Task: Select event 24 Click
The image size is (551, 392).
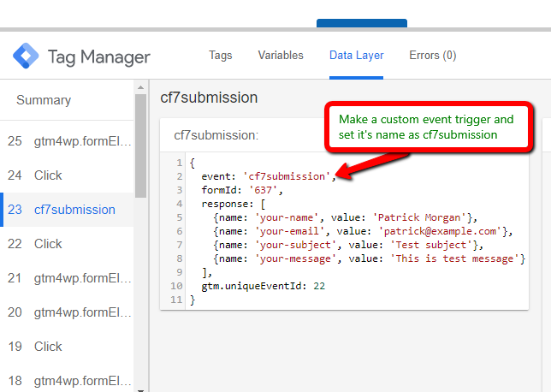Action: point(48,175)
